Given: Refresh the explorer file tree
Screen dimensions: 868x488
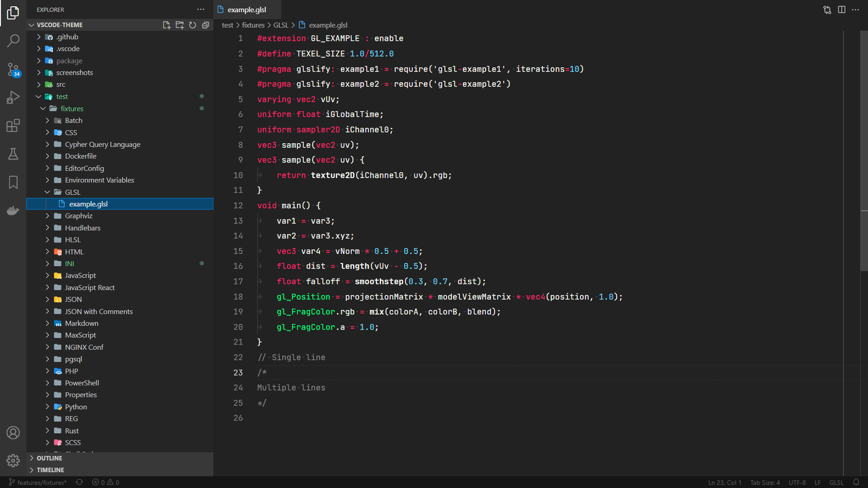Looking at the screenshot, I should click(x=193, y=25).
